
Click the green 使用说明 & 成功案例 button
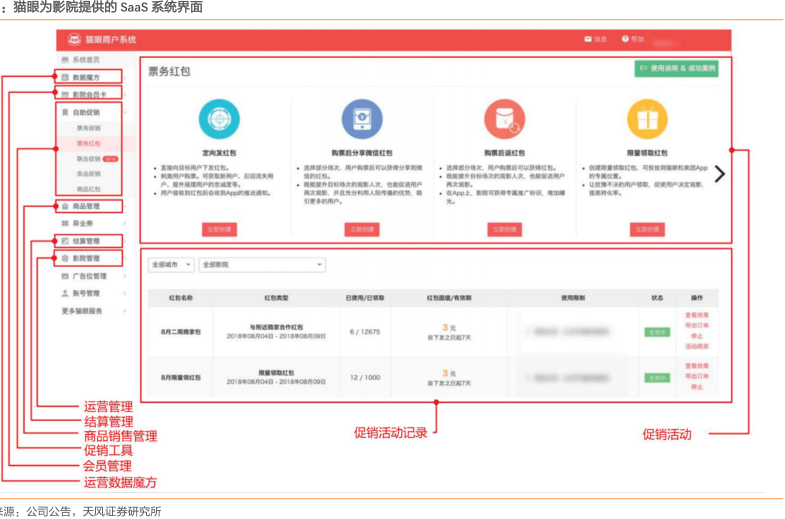(x=676, y=69)
